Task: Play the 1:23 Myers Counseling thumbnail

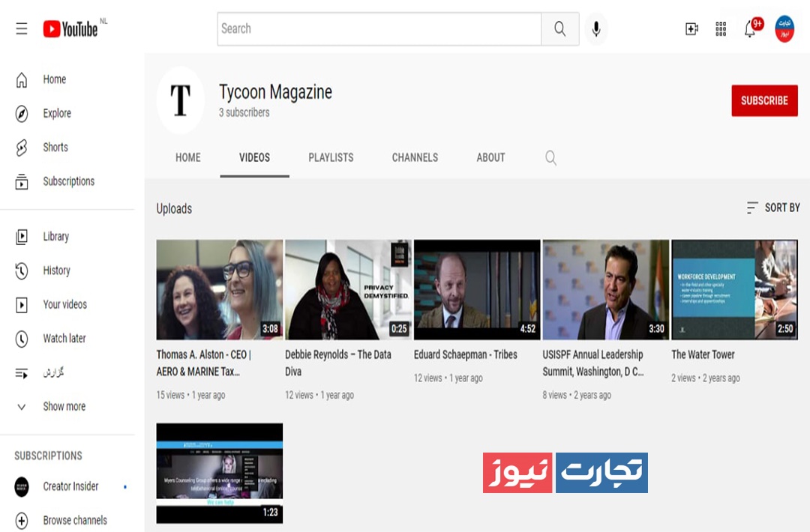Action: pyautogui.click(x=220, y=473)
